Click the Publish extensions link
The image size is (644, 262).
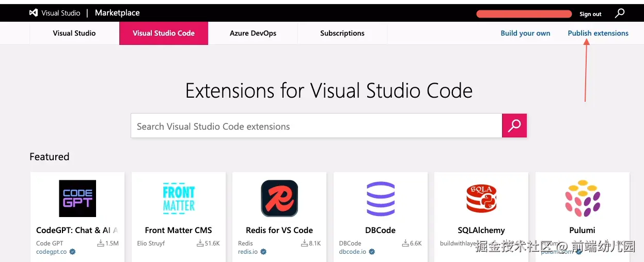pos(598,33)
